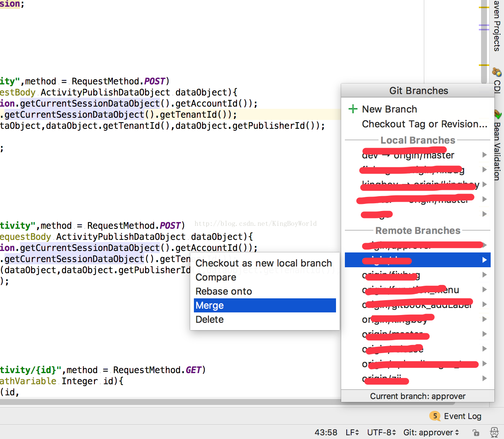Expand arrow for remote origin/master branch

[484, 334]
